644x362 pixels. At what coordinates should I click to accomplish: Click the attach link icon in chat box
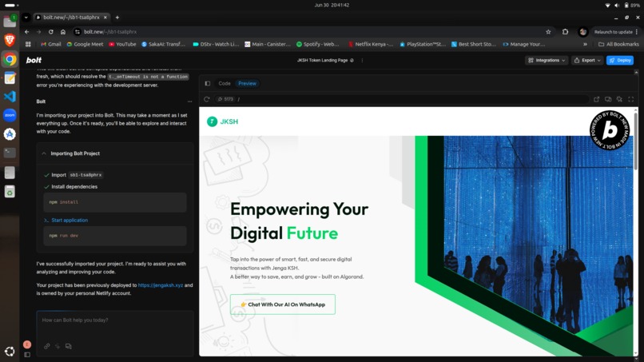pos(47,346)
